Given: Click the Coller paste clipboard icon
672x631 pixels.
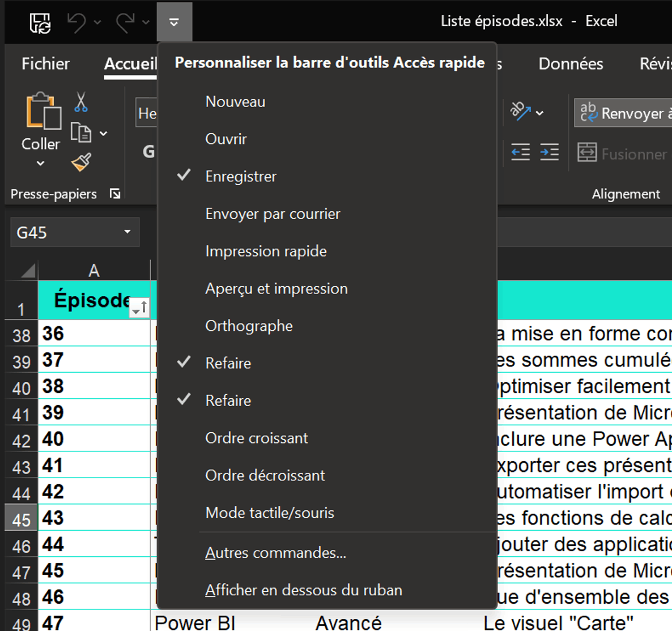Looking at the screenshot, I should [43, 111].
